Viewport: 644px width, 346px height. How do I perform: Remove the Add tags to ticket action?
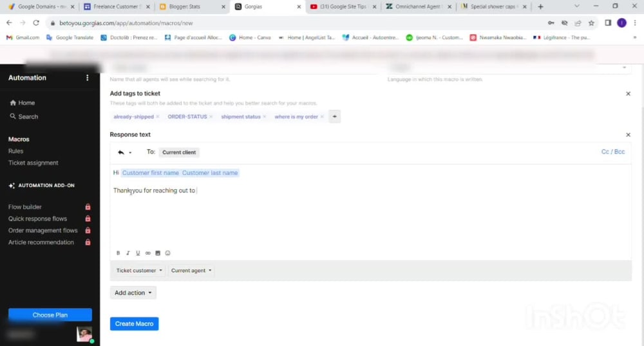(628, 94)
